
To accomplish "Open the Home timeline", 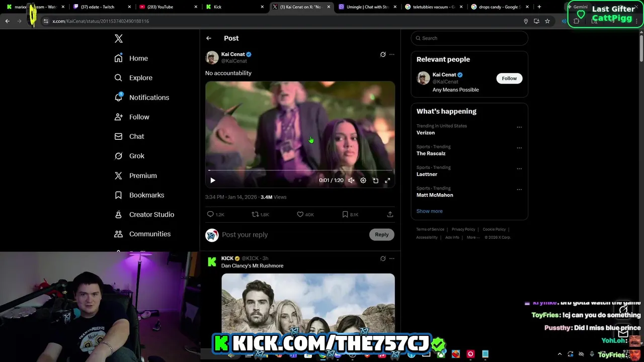I will coord(131,58).
